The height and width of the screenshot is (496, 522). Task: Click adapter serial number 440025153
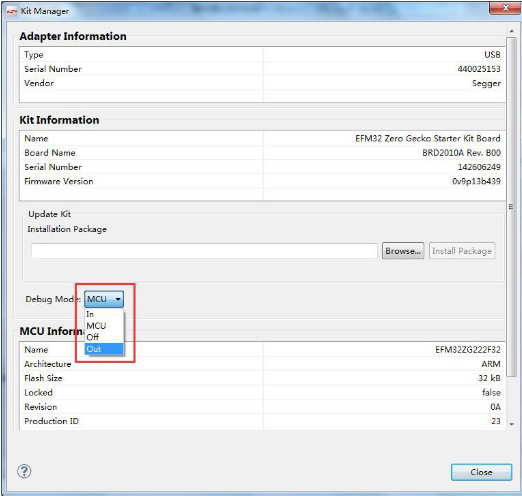[479, 69]
